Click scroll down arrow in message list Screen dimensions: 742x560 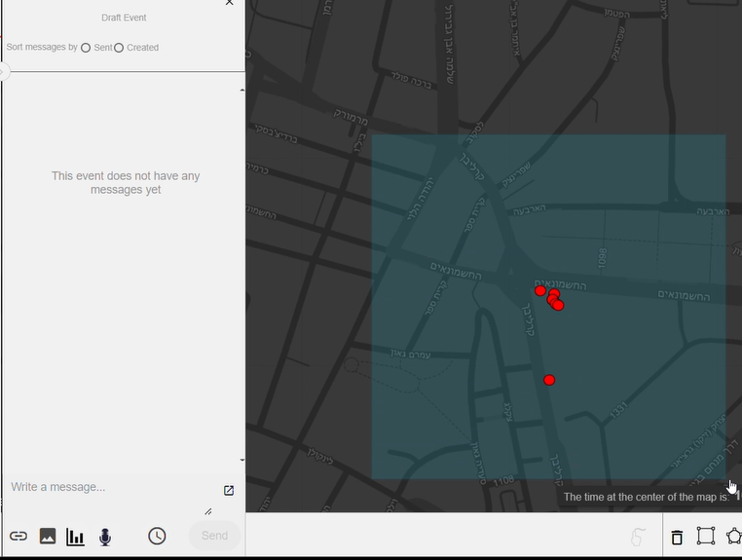(x=241, y=461)
